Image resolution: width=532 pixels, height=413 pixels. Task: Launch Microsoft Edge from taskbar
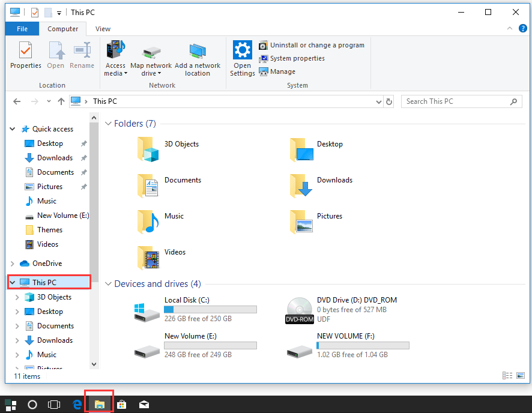coord(77,405)
